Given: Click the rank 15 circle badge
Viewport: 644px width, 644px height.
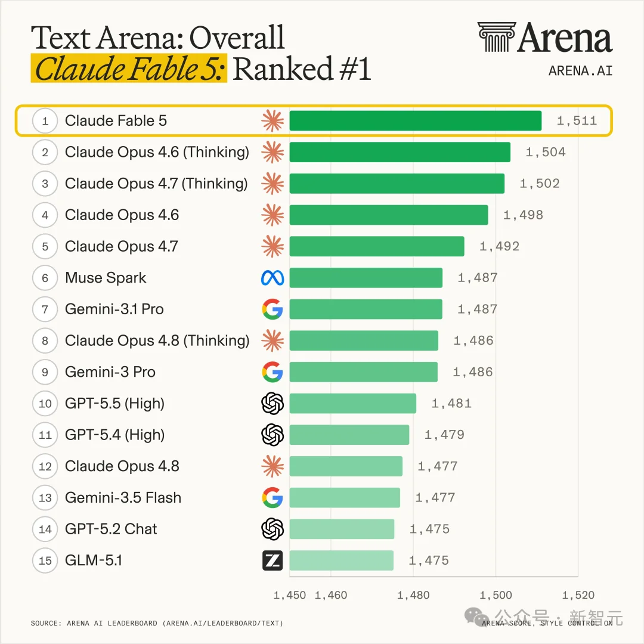Looking at the screenshot, I should point(45,561).
